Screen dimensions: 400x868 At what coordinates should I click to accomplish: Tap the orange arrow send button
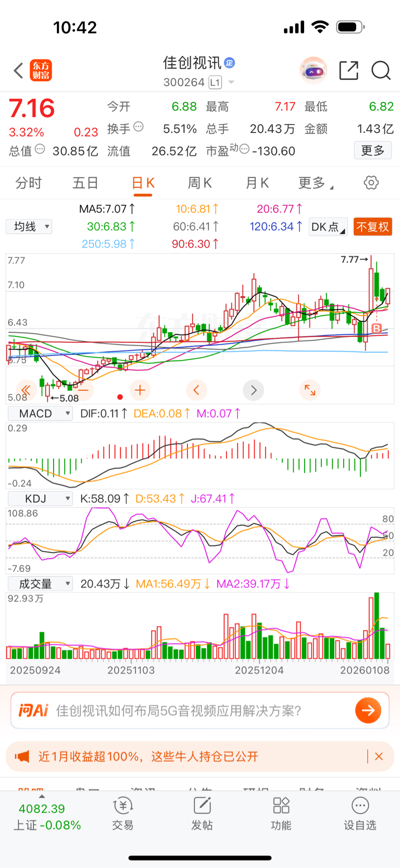(x=368, y=711)
